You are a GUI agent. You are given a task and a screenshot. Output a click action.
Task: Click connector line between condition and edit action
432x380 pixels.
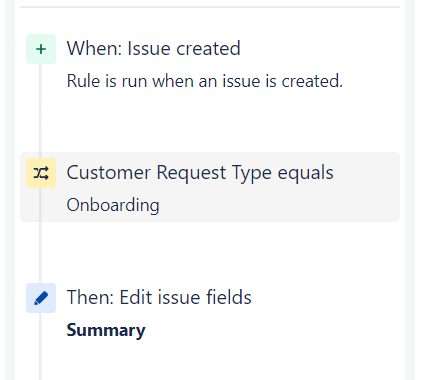(40, 252)
